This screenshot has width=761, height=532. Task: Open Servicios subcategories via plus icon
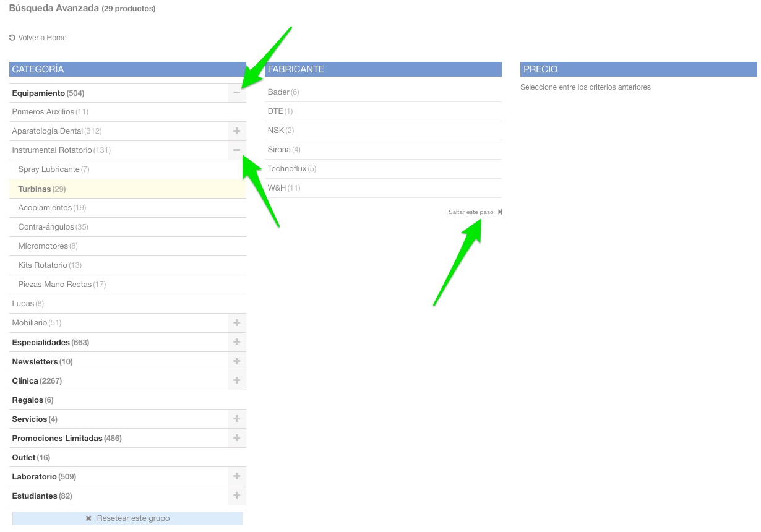coord(236,419)
